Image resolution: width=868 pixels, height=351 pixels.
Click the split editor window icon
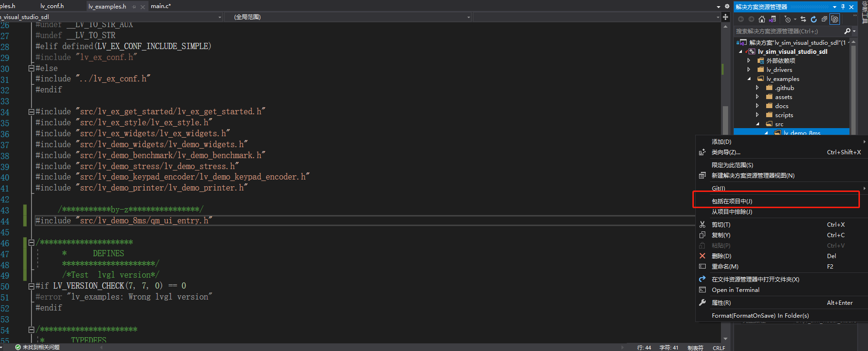click(725, 17)
